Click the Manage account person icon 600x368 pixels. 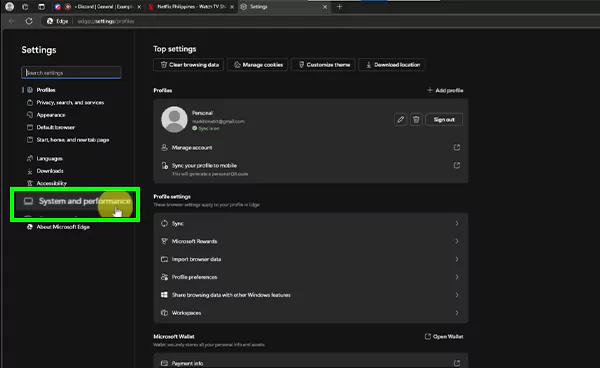(165, 148)
